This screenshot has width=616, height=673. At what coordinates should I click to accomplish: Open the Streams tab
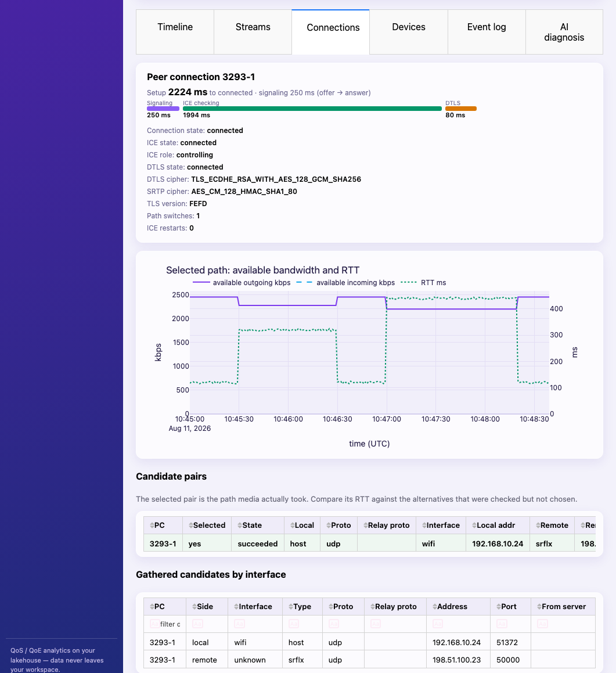tap(253, 32)
